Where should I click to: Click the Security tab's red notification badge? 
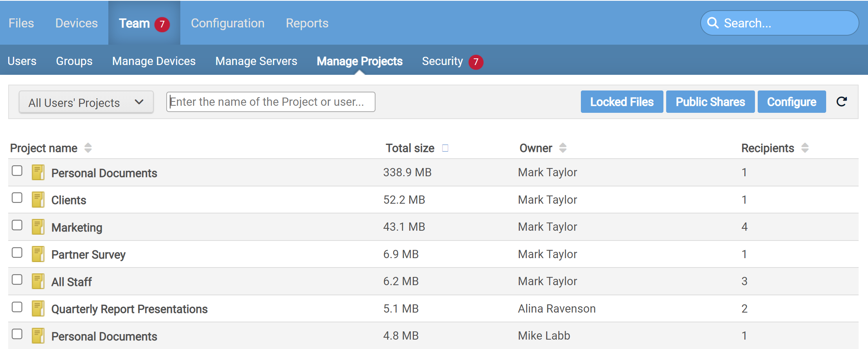[476, 62]
